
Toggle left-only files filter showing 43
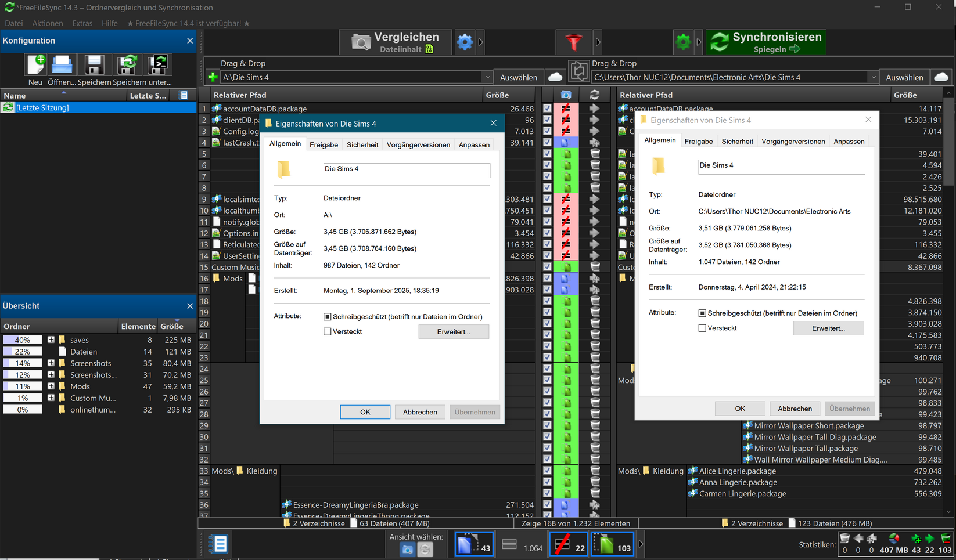pos(474,544)
